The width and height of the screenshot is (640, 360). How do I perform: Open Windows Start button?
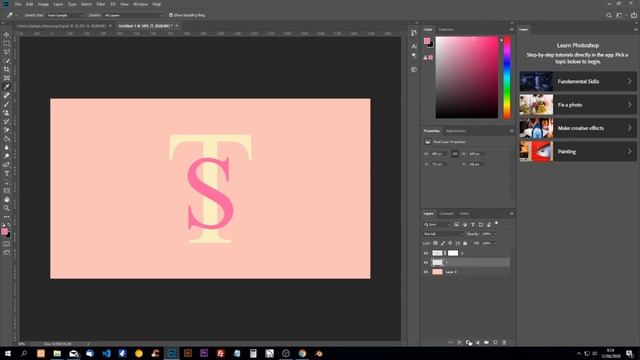pos(7,353)
